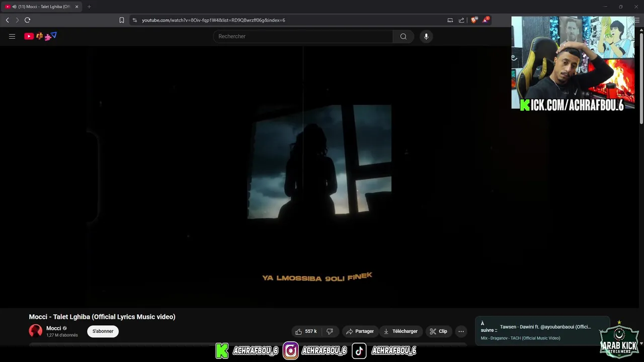Click Mix - Draganov - TACH playlist text
The width and height of the screenshot is (644, 362).
coord(520,338)
